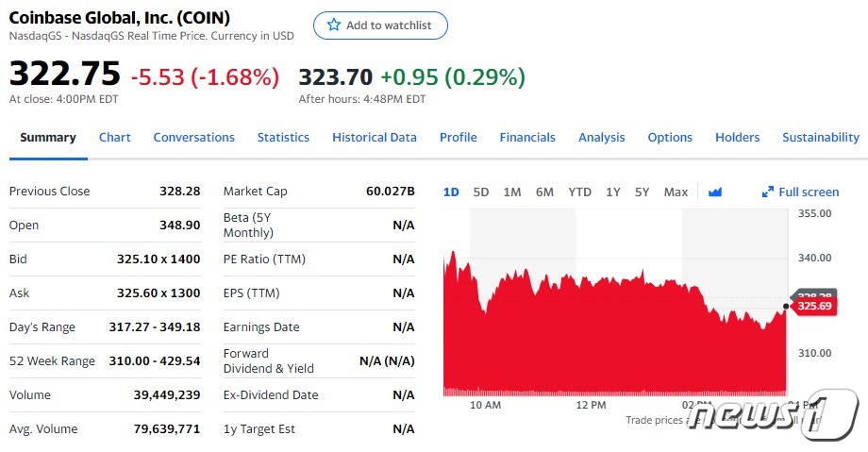View the Financials tab
This screenshot has height=452, width=868.
527,137
